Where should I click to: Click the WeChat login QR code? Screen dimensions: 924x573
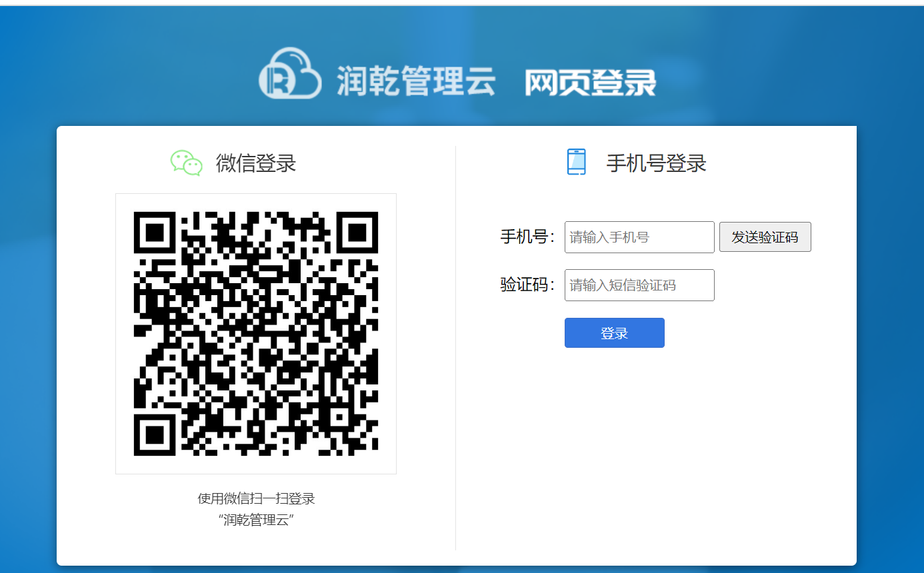click(256, 334)
